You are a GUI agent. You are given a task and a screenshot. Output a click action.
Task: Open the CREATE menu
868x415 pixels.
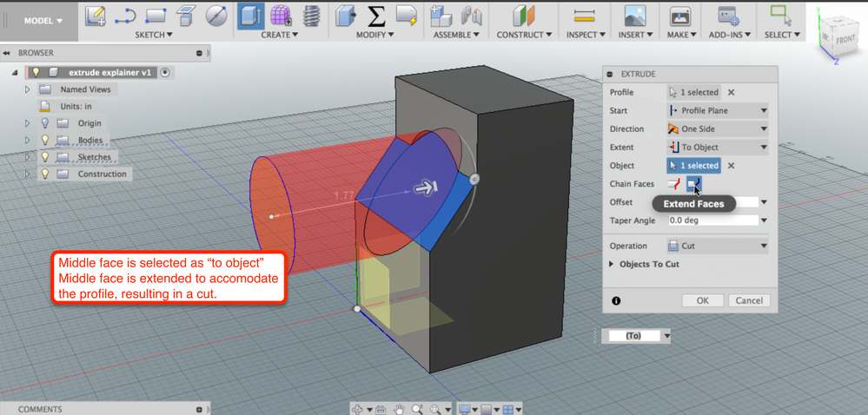click(x=280, y=35)
